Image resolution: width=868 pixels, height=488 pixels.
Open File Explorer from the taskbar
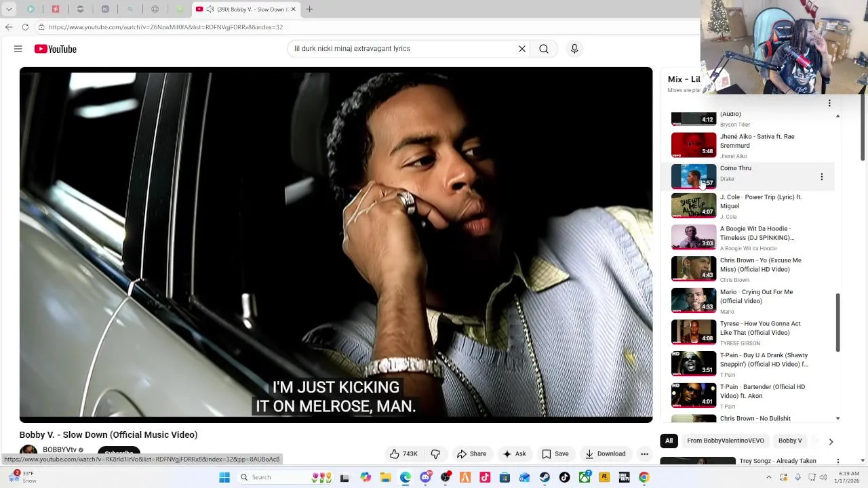tap(385, 477)
